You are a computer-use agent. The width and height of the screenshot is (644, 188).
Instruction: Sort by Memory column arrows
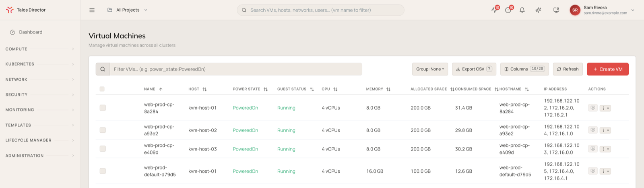388,89
